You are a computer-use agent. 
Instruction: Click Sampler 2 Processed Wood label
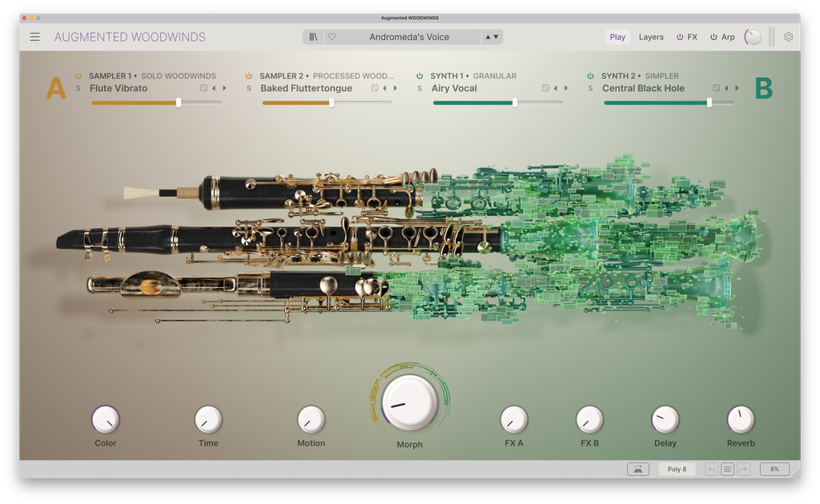[353, 76]
